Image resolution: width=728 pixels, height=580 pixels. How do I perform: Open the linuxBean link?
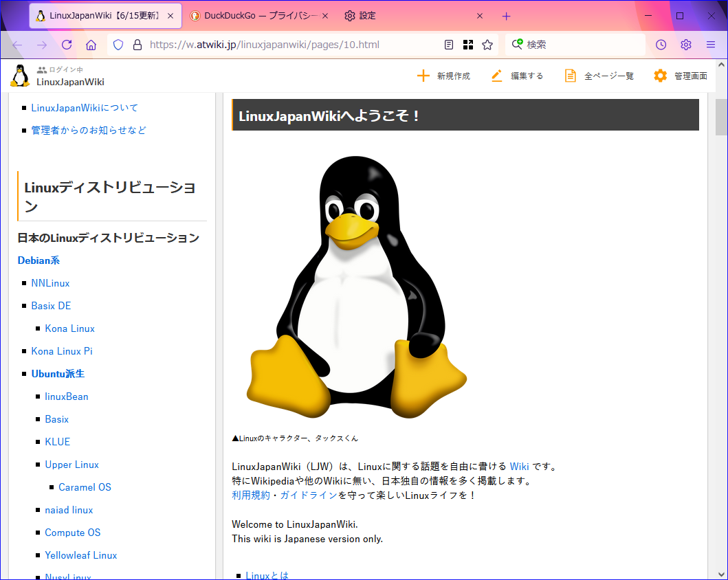click(x=67, y=397)
